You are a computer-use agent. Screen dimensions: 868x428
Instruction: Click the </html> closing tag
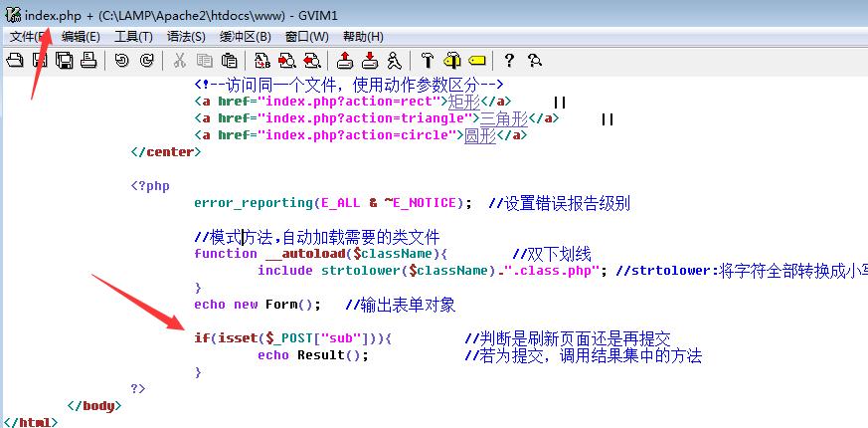(x=30, y=422)
